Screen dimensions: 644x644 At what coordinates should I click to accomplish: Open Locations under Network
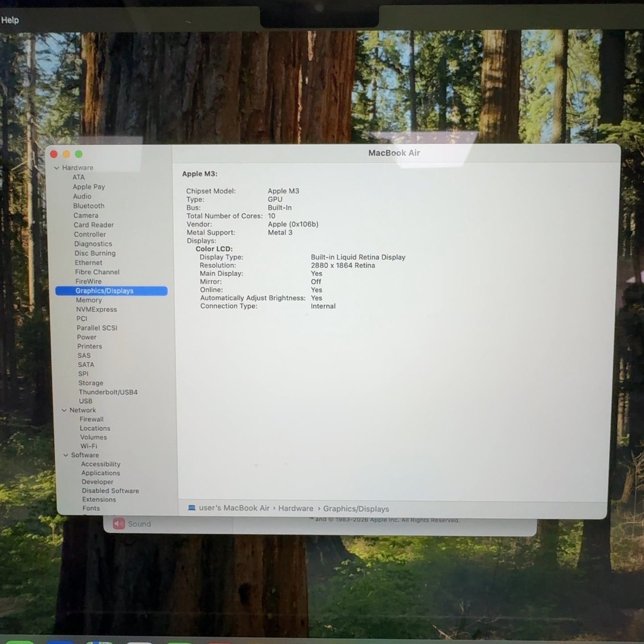coord(95,428)
